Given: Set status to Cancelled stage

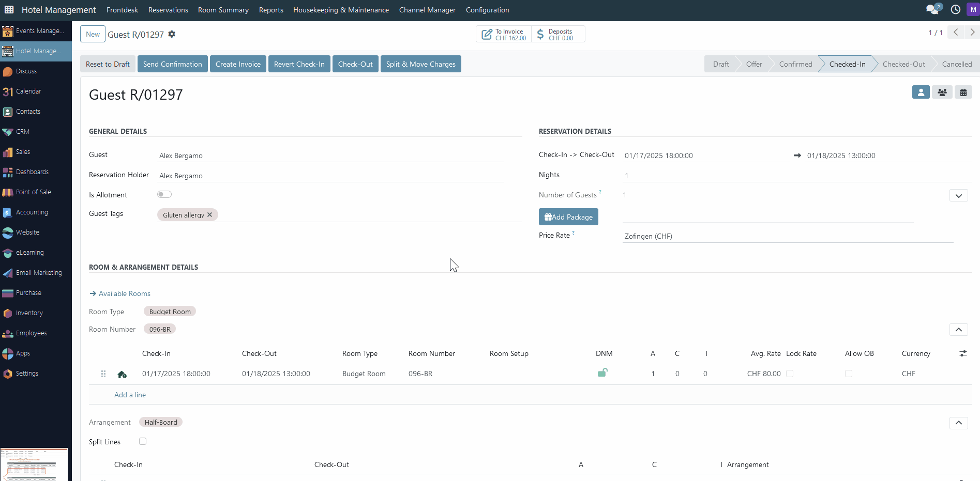Looking at the screenshot, I should 957,64.
